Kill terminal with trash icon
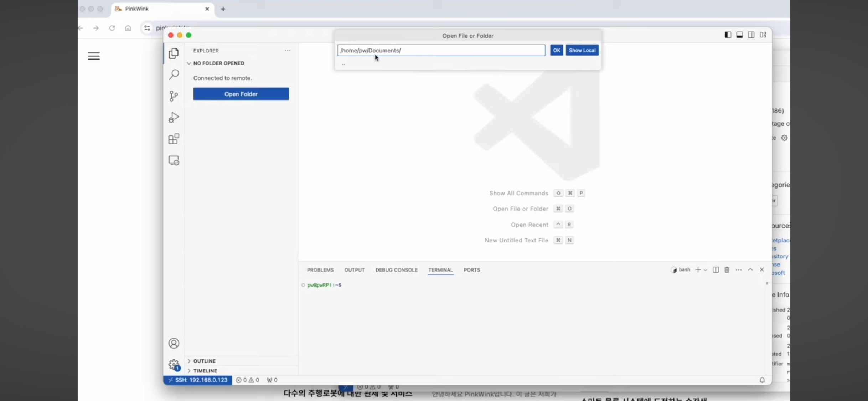Screen dimensions: 868x401 tap(727, 270)
